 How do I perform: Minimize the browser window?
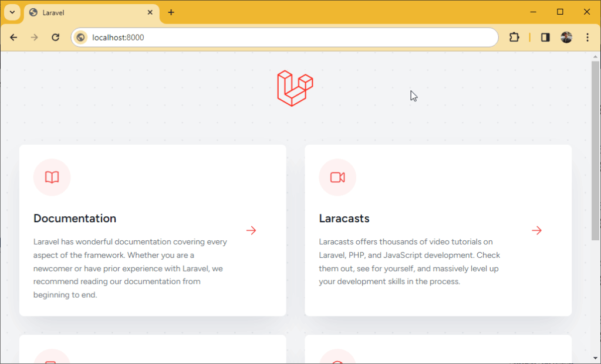533,12
